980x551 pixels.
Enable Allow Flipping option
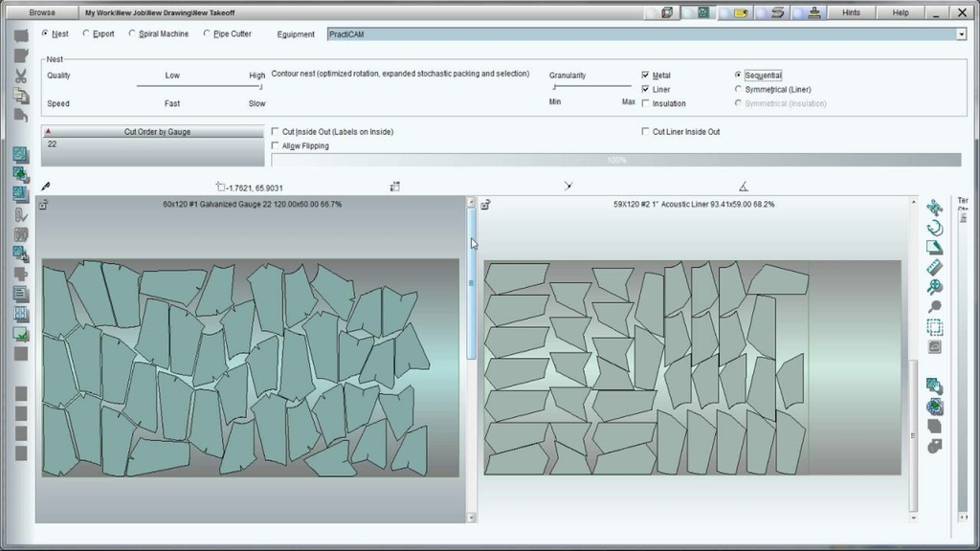click(276, 146)
